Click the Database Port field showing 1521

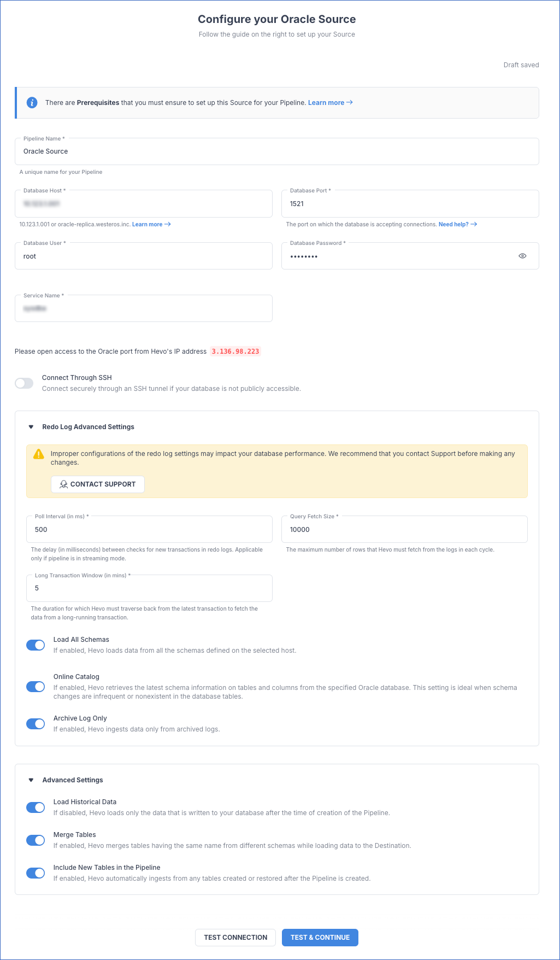410,203
